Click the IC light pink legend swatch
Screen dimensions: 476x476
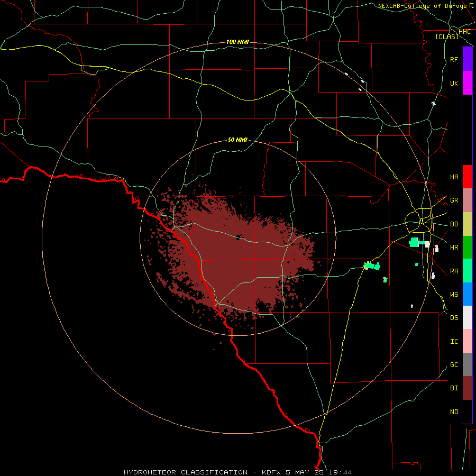tap(467, 341)
